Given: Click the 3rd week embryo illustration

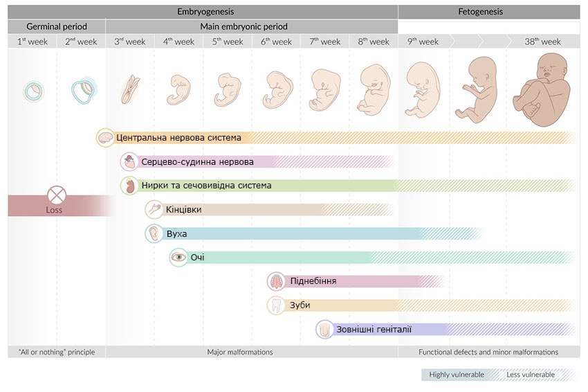Looking at the screenshot, I should pyautogui.click(x=130, y=89).
